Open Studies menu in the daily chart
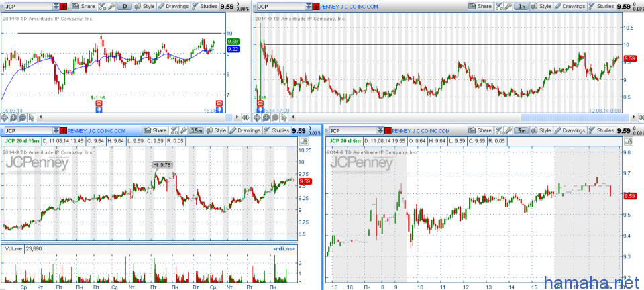The height and width of the screenshot is (290, 644). 205,6
